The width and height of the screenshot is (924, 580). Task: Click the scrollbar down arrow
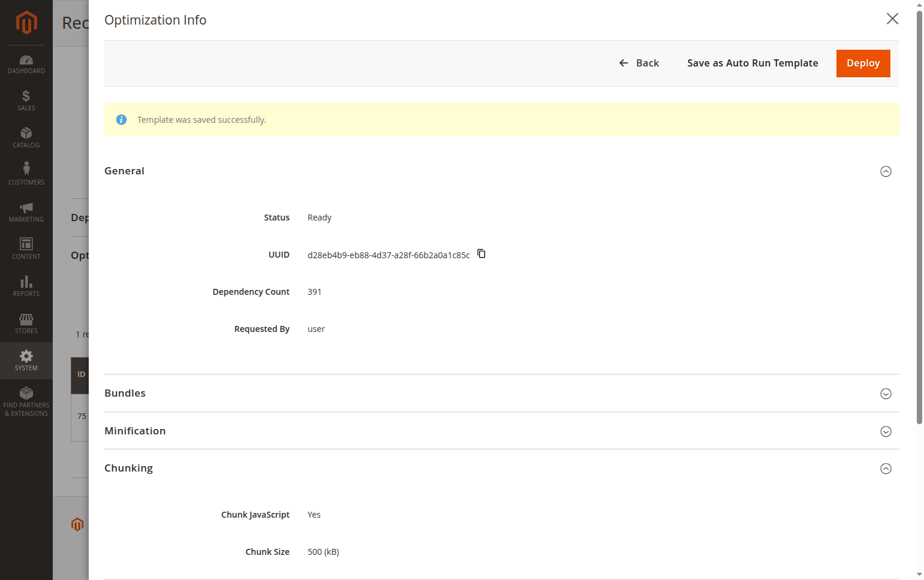click(919, 575)
